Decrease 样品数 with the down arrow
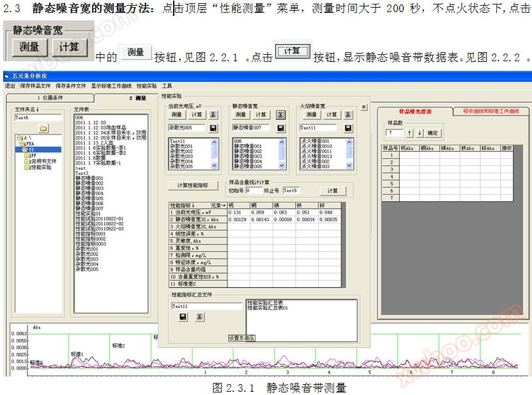The width and height of the screenshot is (532, 395). point(420,133)
